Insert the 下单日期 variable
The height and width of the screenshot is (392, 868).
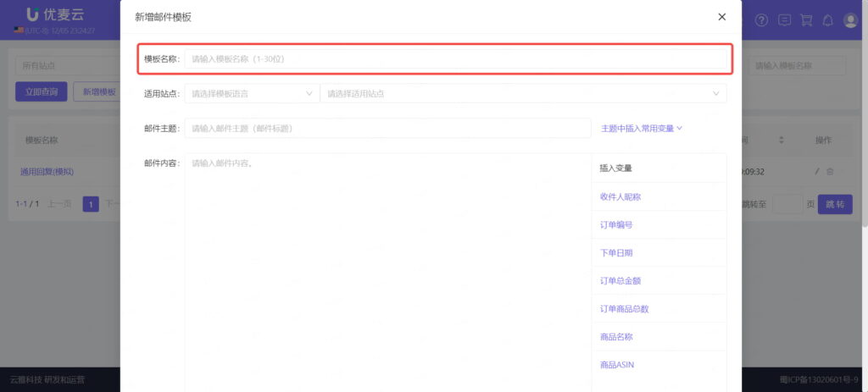[x=616, y=252]
